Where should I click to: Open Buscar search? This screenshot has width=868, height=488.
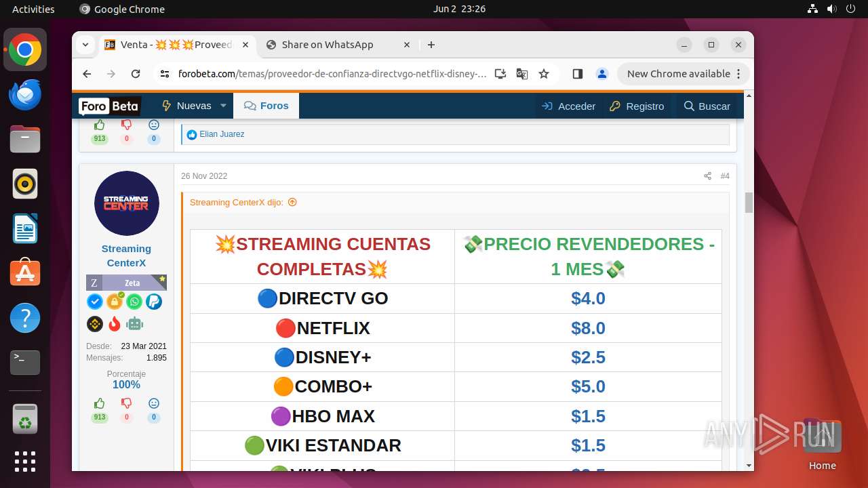(707, 106)
